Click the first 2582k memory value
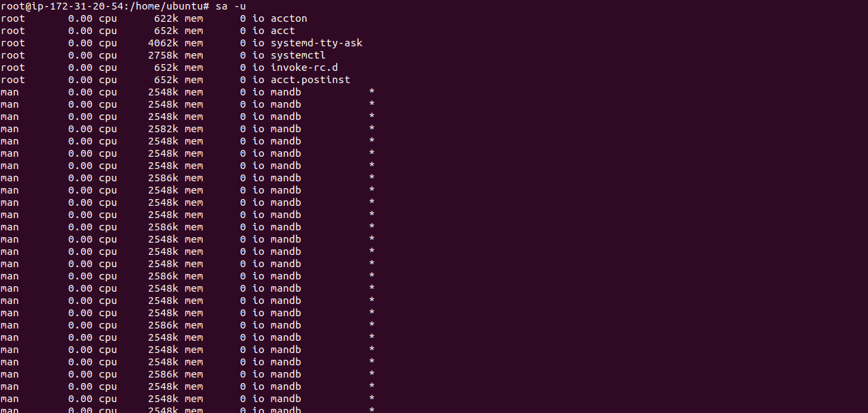Viewport: 868px width, 413px height. [163, 129]
